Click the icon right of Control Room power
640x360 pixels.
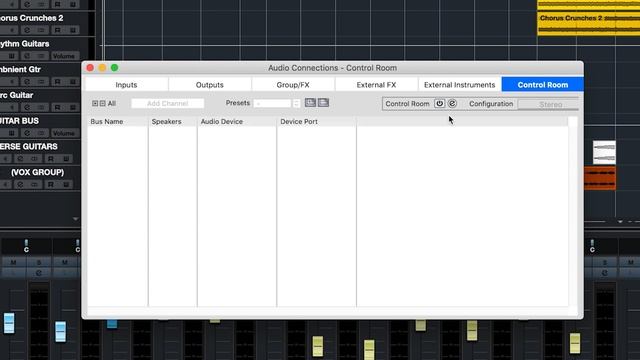452,104
